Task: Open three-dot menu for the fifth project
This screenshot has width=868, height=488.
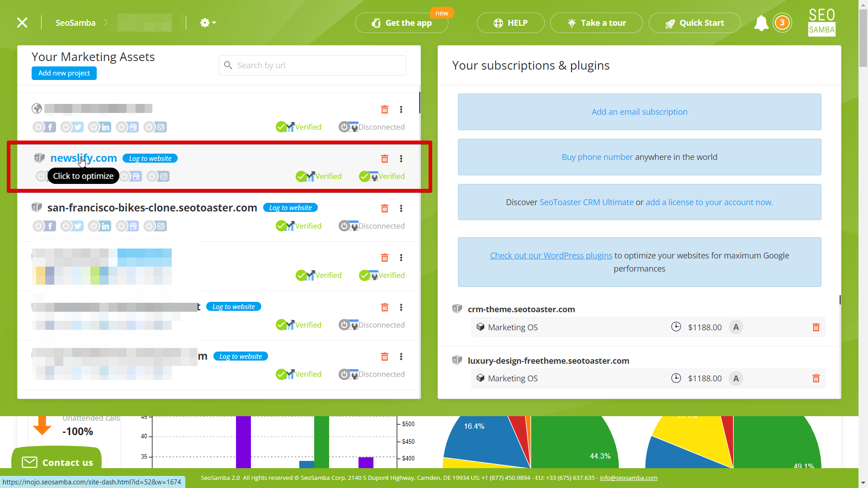Action: pyautogui.click(x=401, y=307)
